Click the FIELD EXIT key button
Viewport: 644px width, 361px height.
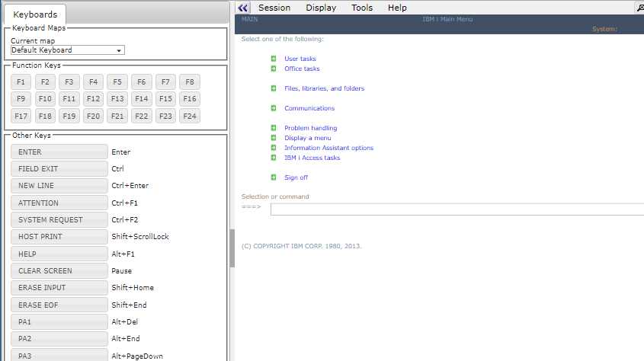point(59,168)
